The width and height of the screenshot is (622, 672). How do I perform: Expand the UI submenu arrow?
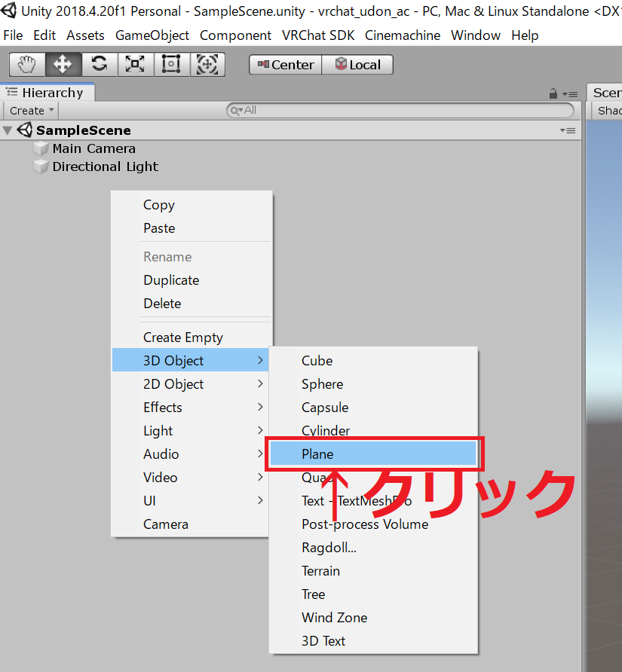point(260,500)
